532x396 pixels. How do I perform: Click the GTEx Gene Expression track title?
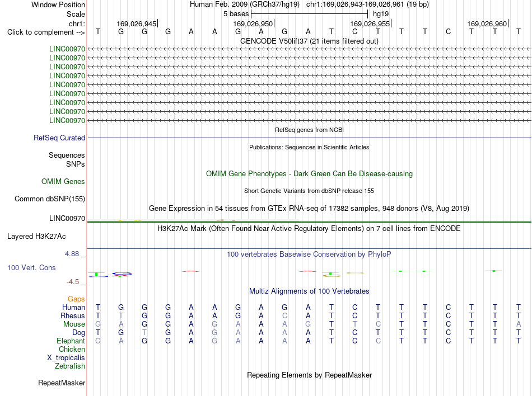[x=309, y=208]
